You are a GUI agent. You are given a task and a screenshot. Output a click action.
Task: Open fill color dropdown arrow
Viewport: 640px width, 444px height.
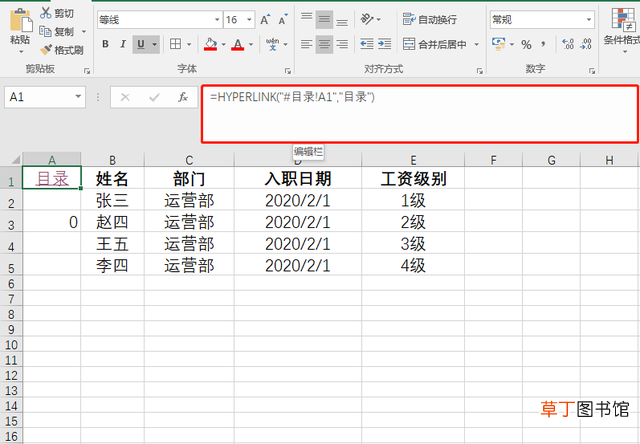[224, 44]
